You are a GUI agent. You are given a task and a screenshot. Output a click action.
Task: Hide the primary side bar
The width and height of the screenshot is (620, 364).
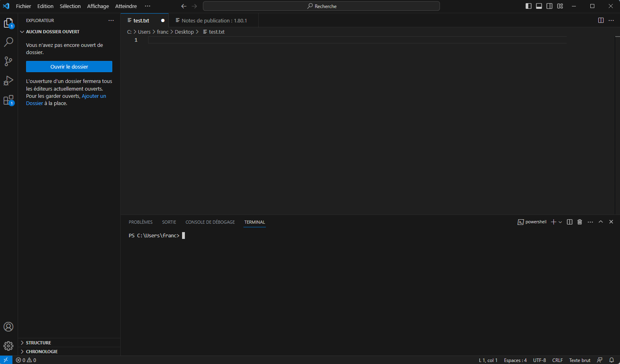coord(528,6)
